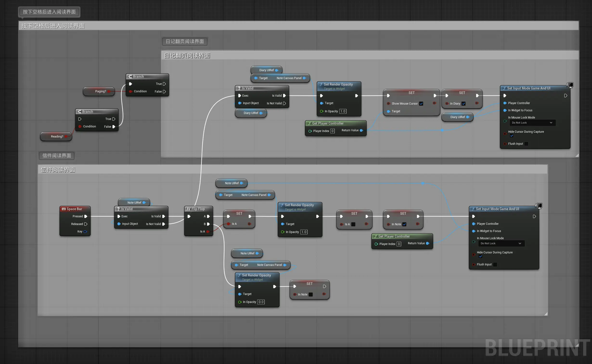The height and width of the screenshot is (364, 592).
Task: Click the Is Not Valid output pin on the lower Is Valid node
Action: coord(164,224)
